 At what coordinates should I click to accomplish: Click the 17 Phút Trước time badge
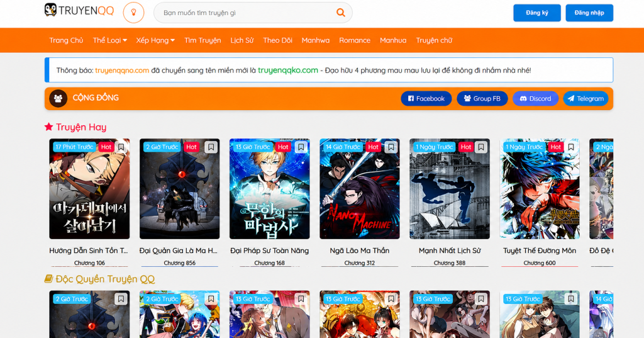coord(74,147)
